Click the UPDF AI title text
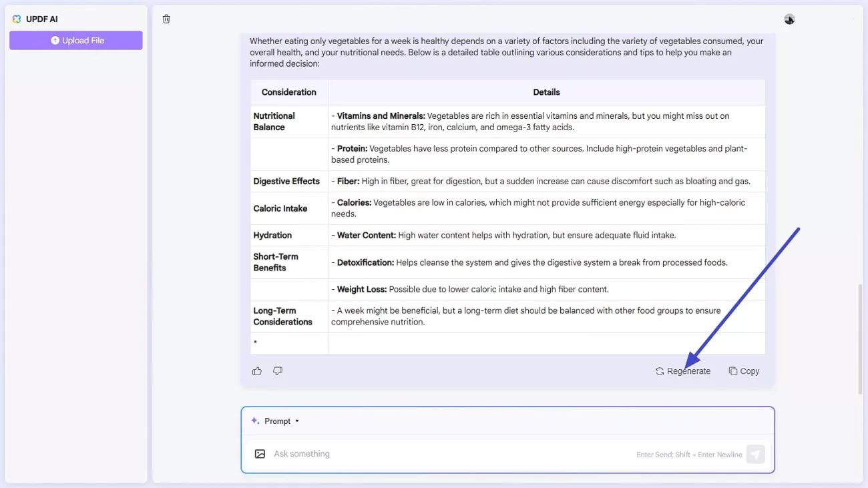868x488 pixels. [x=42, y=19]
